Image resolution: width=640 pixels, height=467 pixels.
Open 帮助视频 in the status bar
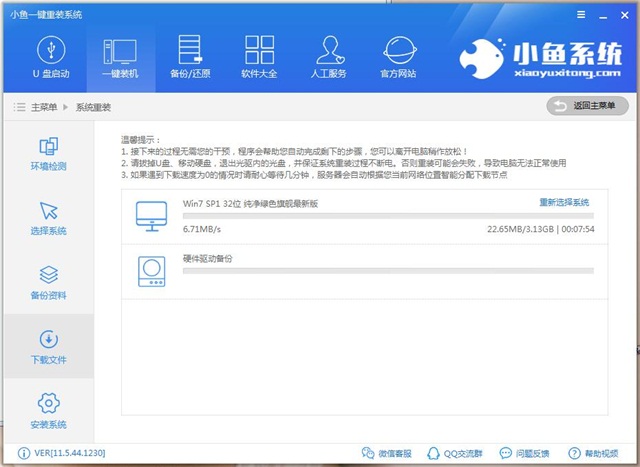(596, 453)
